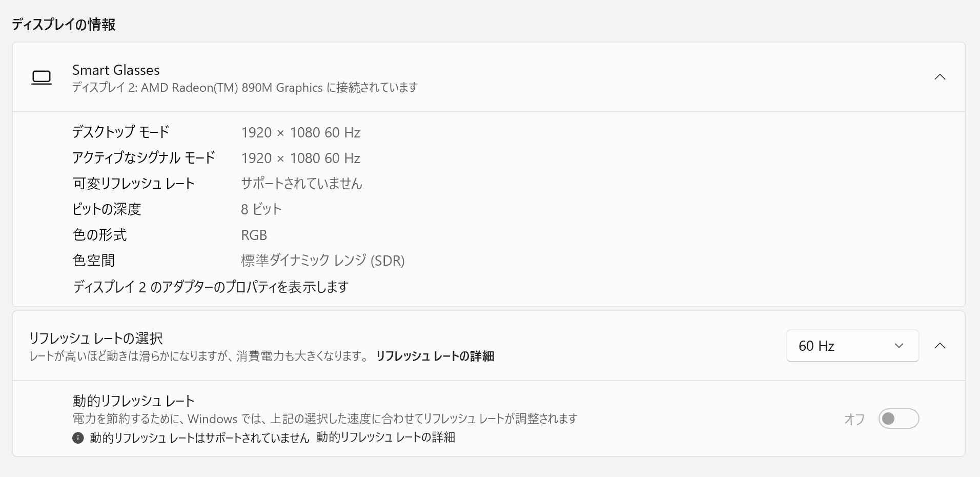Open the 動的リフレッシュ レートの詳細 link
980x477 pixels.
(385, 438)
